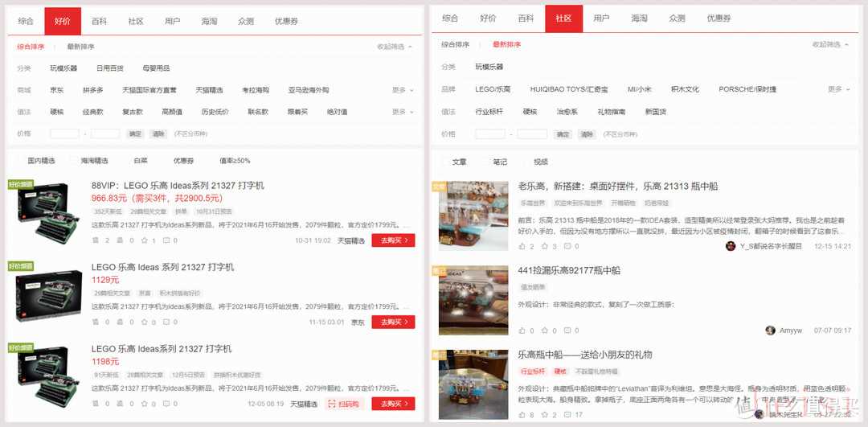Check the 文章 content type box
Image resolution: width=868 pixels, height=427 pixels.
pyautogui.click(x=446, y=162)
